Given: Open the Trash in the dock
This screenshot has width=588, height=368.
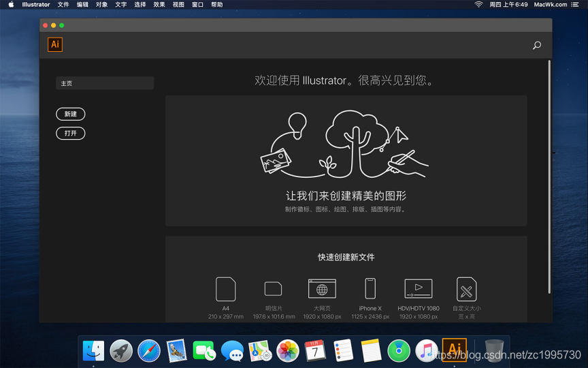Looking at the screenshot, I should pos(494,351).
